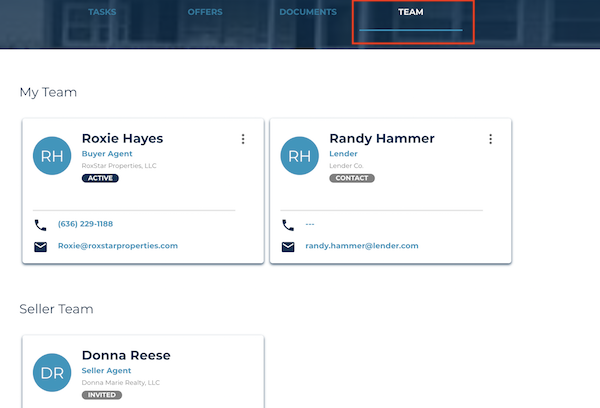Image resolution: width=600 pixels, height=408 pixels.
Task: Click email icon on Randy Hammer card
Action: 288,247
